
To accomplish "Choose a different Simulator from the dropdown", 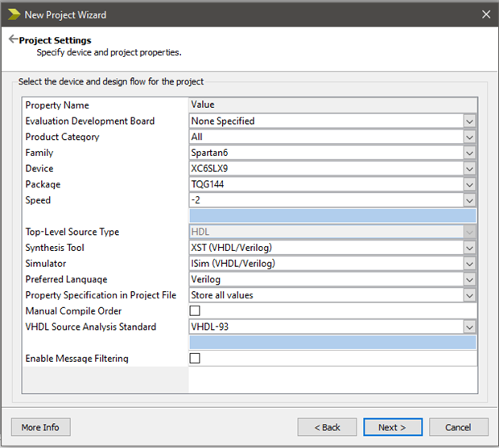I will pyautogui.click(x=469, y=264).
